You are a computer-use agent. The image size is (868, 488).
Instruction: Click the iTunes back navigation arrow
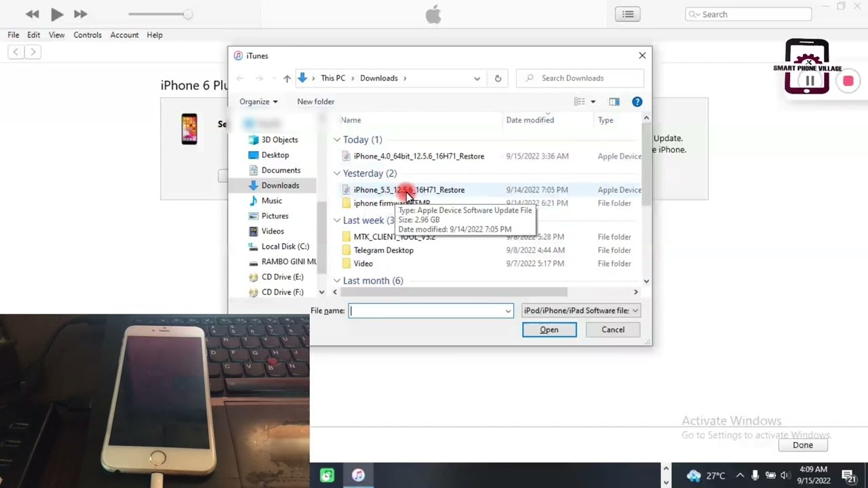[16, 52]
